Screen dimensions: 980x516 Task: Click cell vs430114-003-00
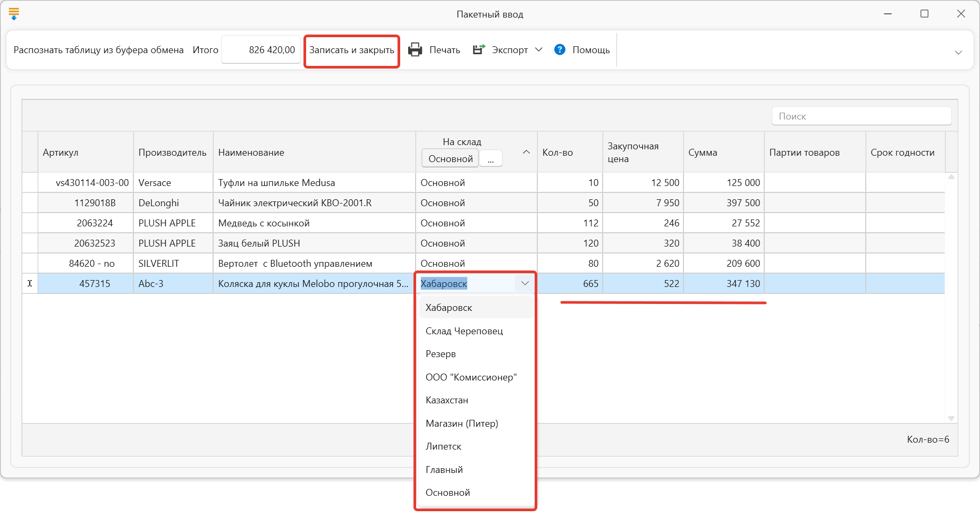click(86, 182)
